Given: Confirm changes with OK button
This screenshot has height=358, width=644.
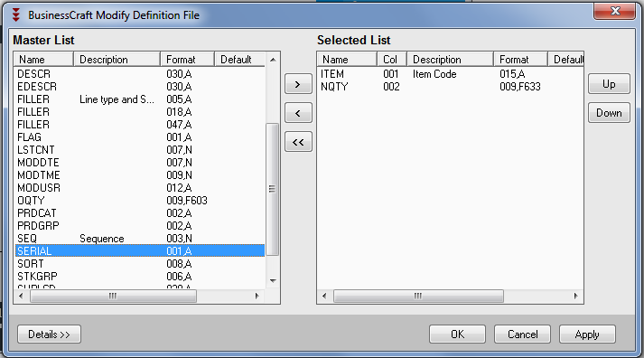Looking at the screenshot, I should click(x=457, y=334).
